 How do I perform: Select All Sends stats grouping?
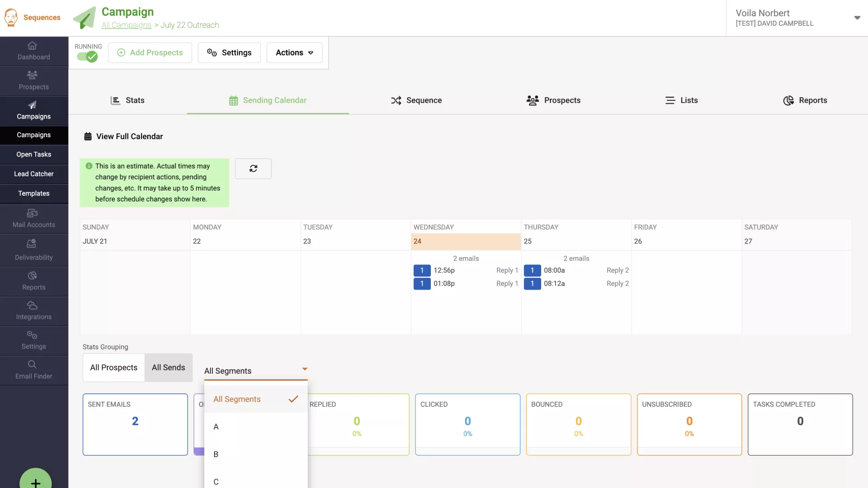168,367
